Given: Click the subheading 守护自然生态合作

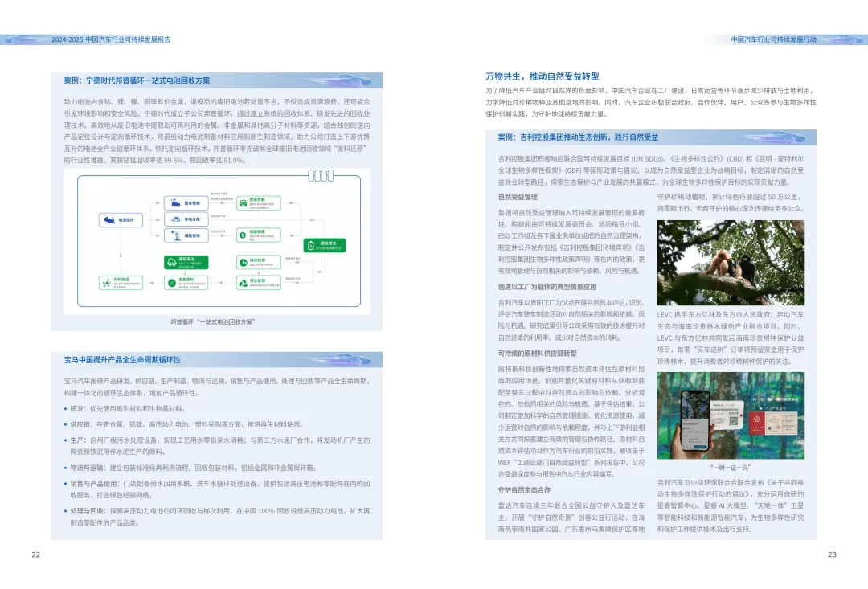Looking at the screenshot, I should 524,490.
